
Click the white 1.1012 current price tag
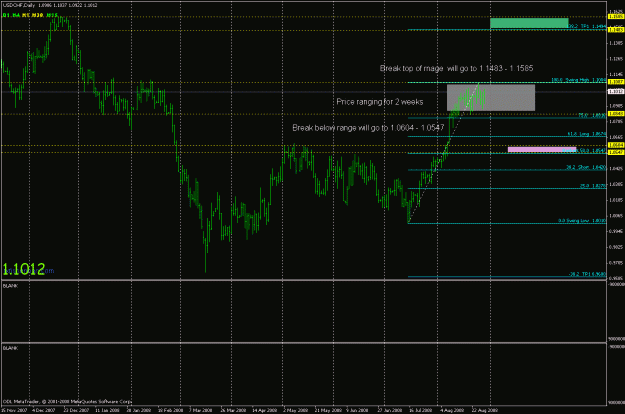tap(616, 92)
